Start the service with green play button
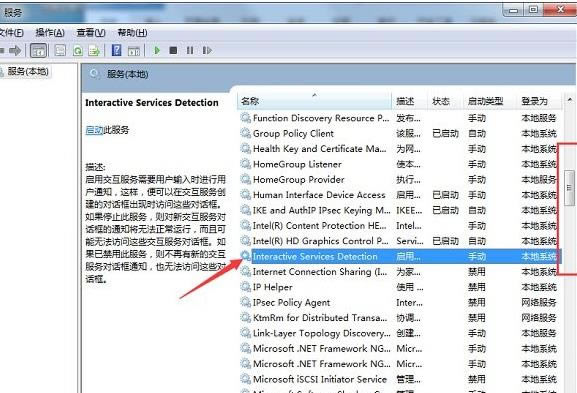Image resolution: width=577 pixels, height=393 pixels. coord(157,50)
